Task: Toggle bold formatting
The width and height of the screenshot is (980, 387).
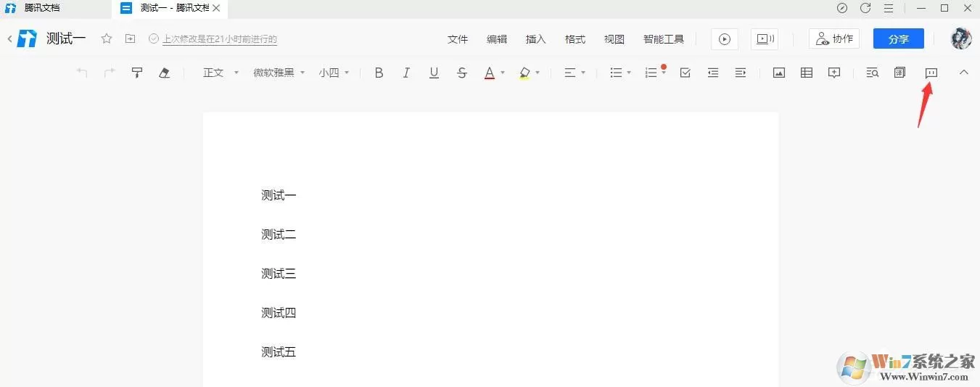Action: (379, 73)
